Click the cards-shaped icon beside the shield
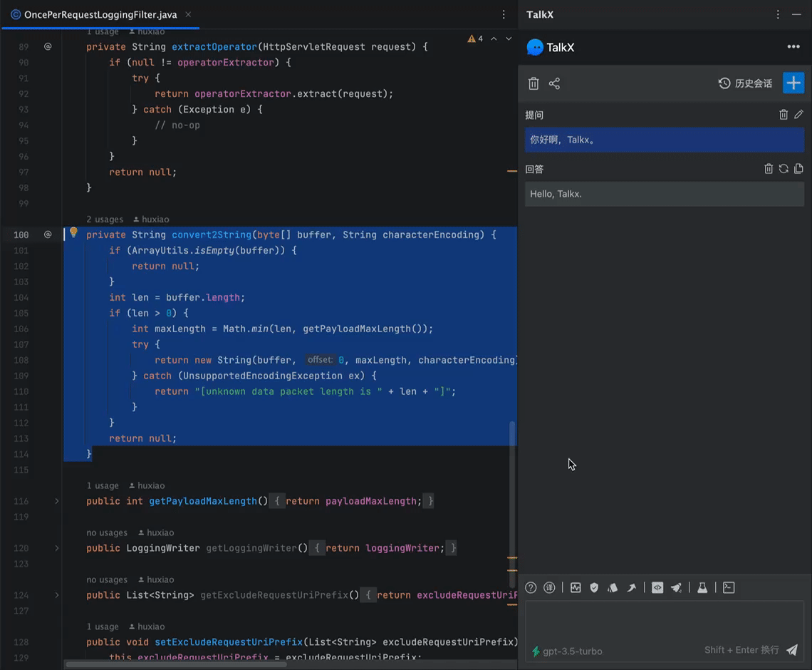The image size is (812, 670). (x=613, y=587)
